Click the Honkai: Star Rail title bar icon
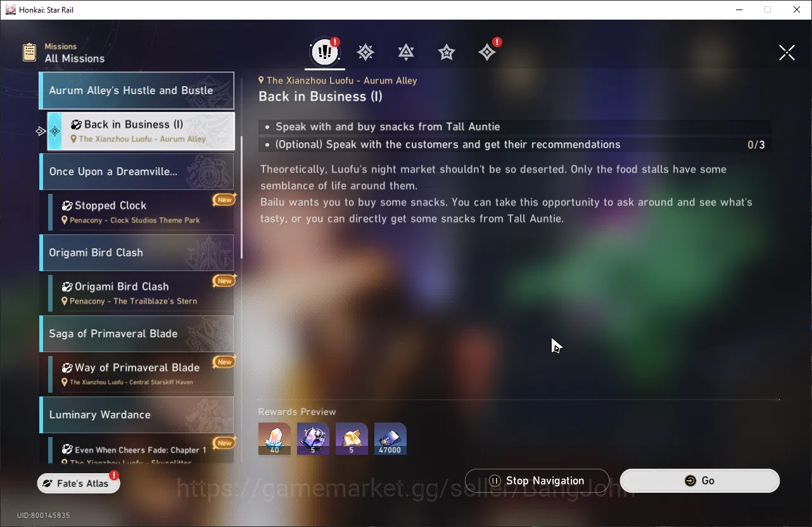 click(x=10, y=10)
